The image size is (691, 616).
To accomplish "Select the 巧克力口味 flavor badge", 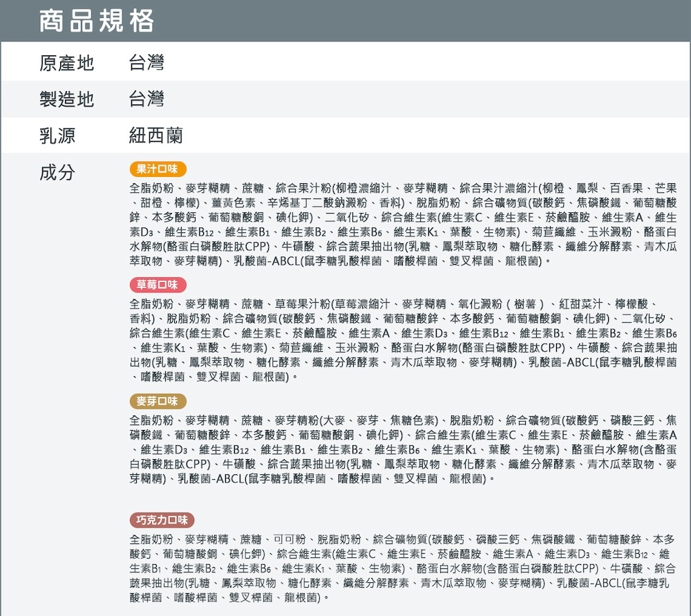I will (x=162, y=520).
